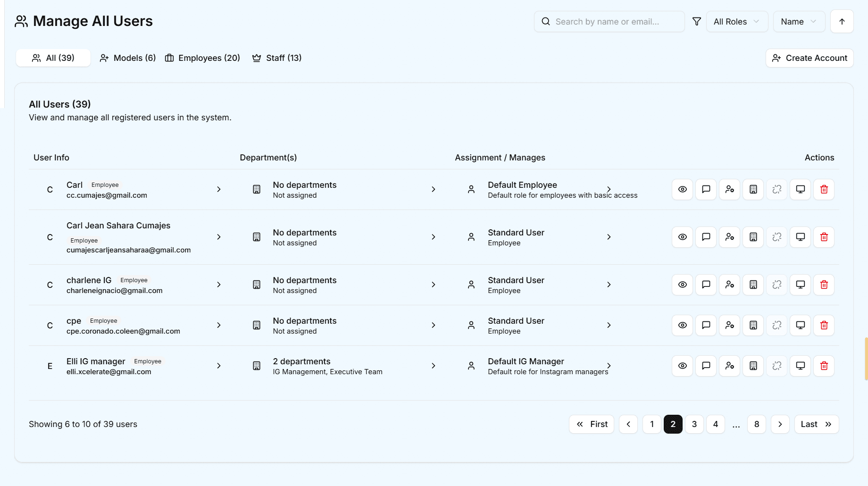Click eye icon for Carl Jean Sahara Cumajes
Image resolution: width=868 pixels, height=486 pixels.
[683, 237]
